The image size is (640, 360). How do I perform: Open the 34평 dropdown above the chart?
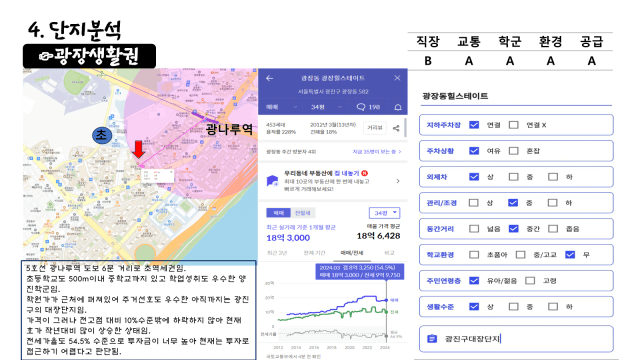point(384,213)
